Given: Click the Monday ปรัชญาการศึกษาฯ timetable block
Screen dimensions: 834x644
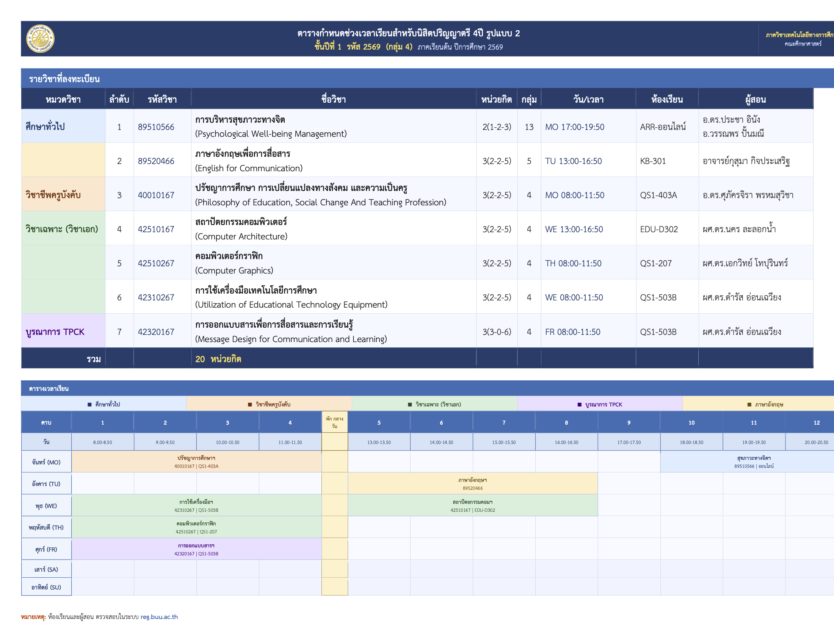Looking at the screenshot, I should pos(196,462).
